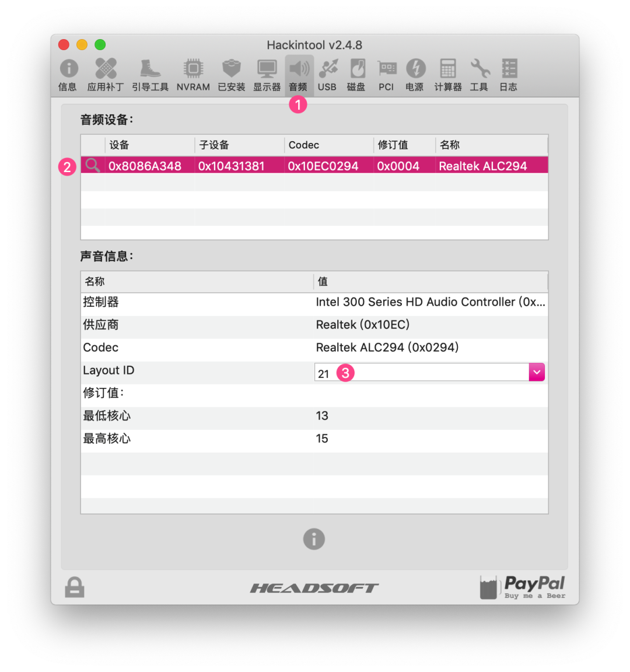
Task: Click the 最低核心 value 13
Action: pos(322,416)
